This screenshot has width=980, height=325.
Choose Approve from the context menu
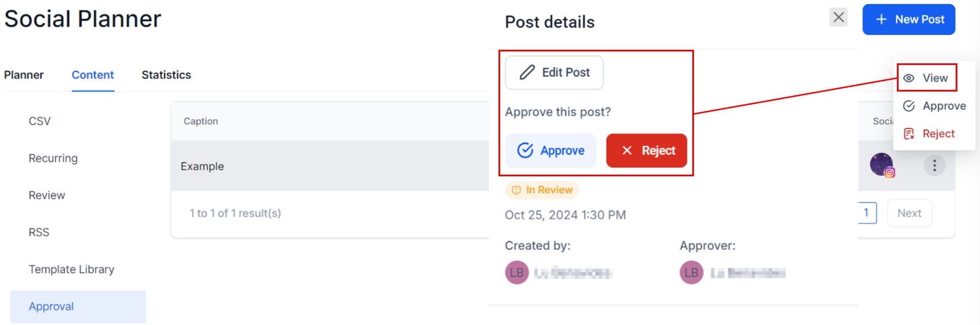(935, 106)
